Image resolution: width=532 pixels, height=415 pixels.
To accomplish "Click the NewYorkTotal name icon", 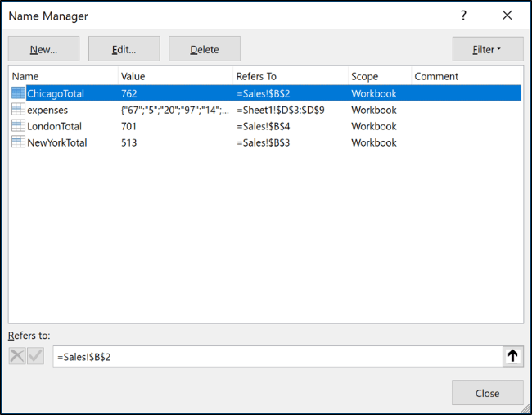I will click(18, 142).
